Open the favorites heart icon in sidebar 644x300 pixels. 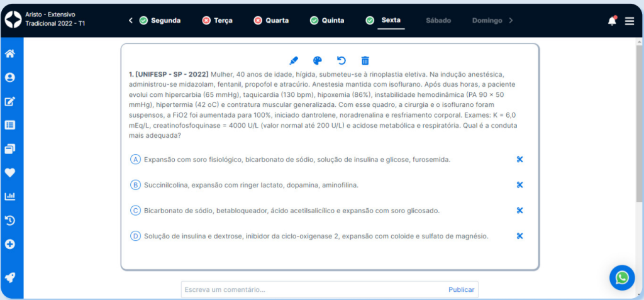[x=10, y=172]
